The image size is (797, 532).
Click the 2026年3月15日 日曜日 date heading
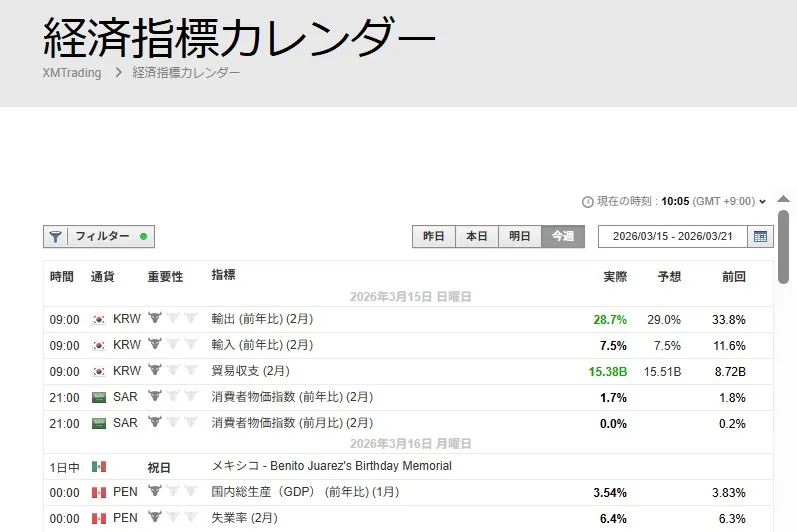pyautogui.click(x=411, y=297)
